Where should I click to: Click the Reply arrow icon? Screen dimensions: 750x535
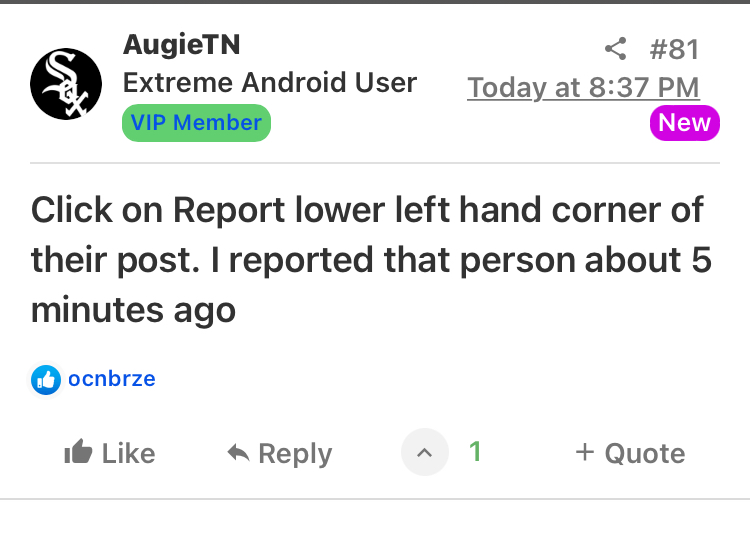[238, 453]
